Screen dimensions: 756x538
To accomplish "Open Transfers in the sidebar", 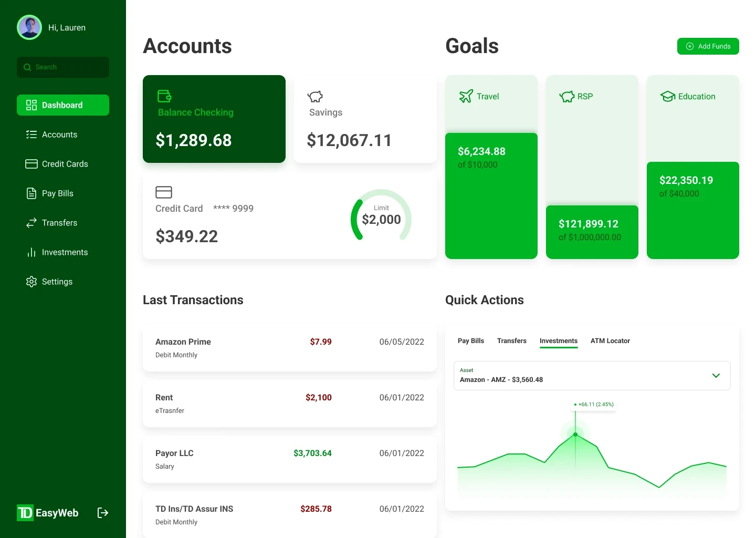I will [63, 223].
